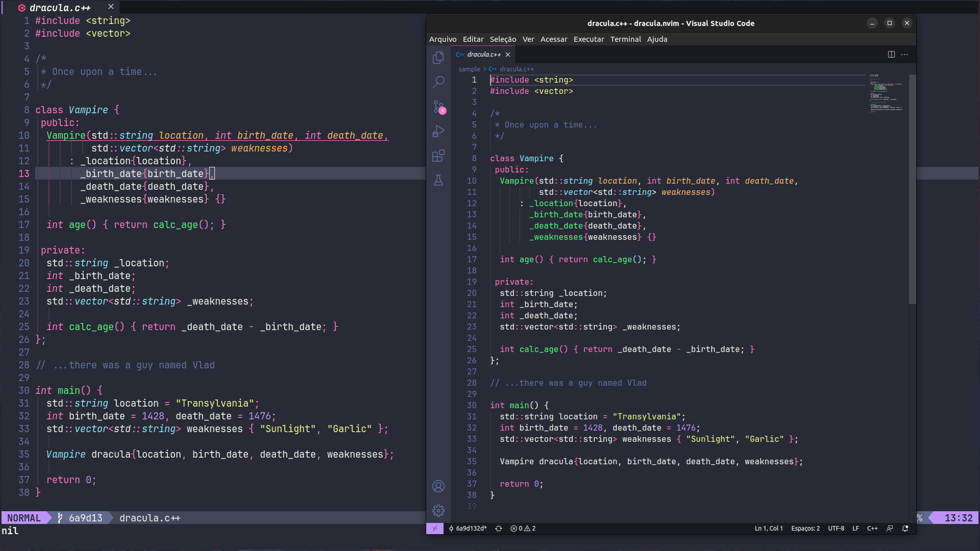This screenshot has height=551, width=980.
Task: Click 'private:' in VS Code editor
Action: coord(514,282)
